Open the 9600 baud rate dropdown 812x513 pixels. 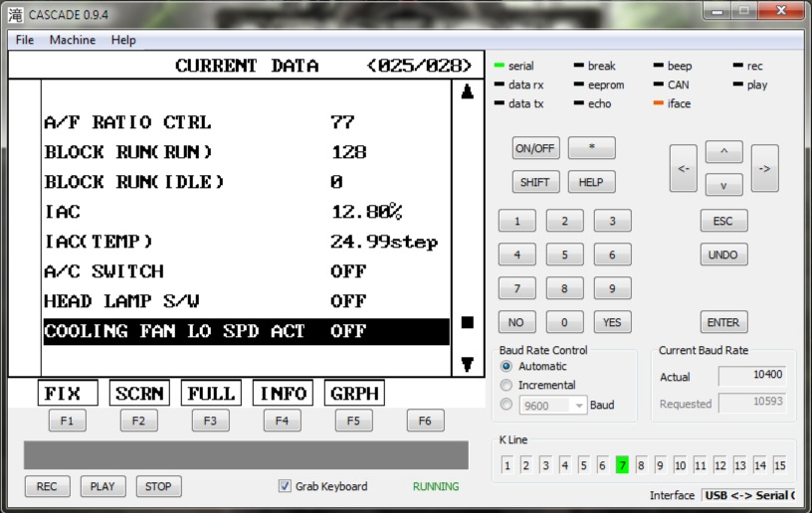click(x=552, y=405)
